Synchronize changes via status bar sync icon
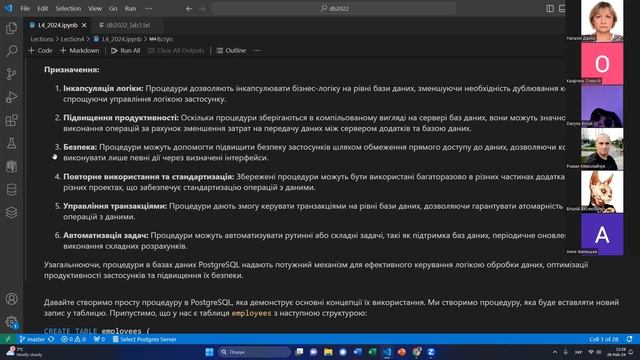This screenshot has height=360, width=640. (51, 339)
